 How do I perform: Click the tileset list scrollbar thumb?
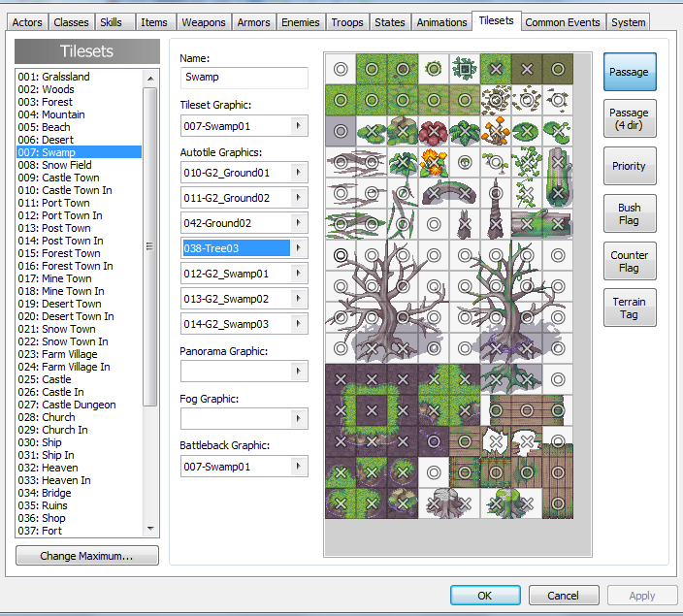click(x=149, y=246)
